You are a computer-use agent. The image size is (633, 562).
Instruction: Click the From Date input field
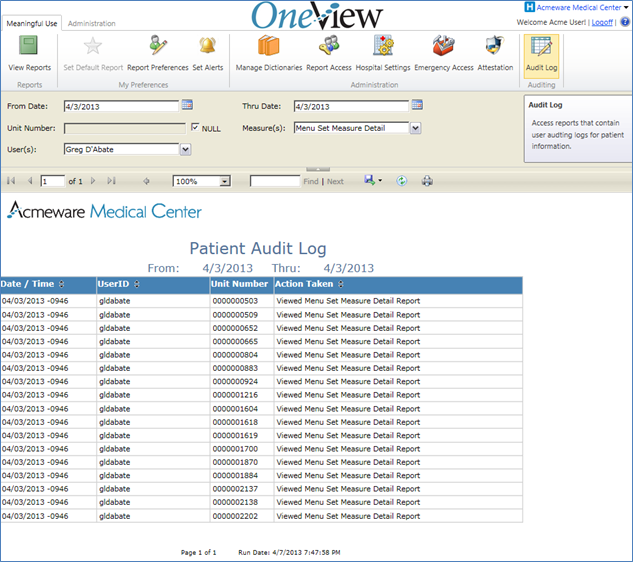tap(121, 107)
